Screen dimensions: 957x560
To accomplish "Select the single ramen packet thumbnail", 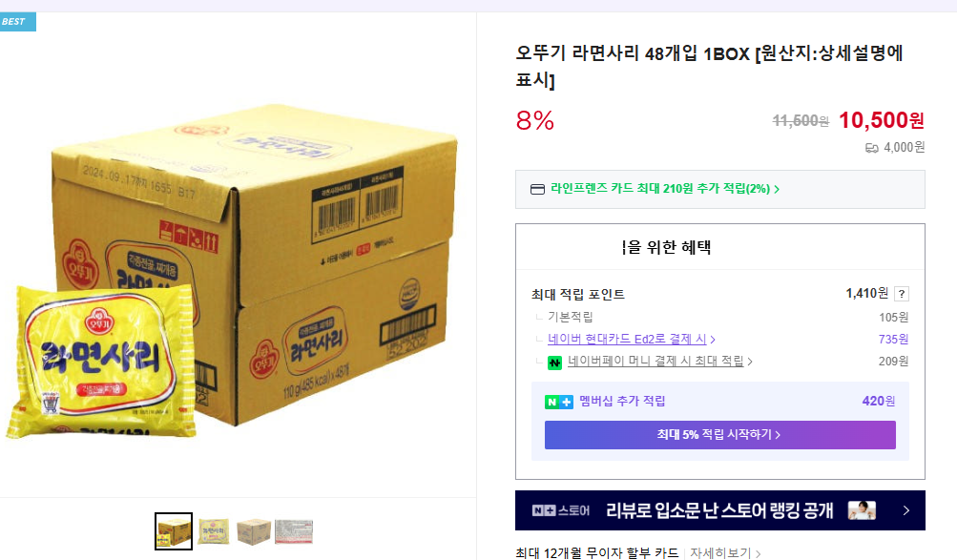I will (x=214, y=531).
